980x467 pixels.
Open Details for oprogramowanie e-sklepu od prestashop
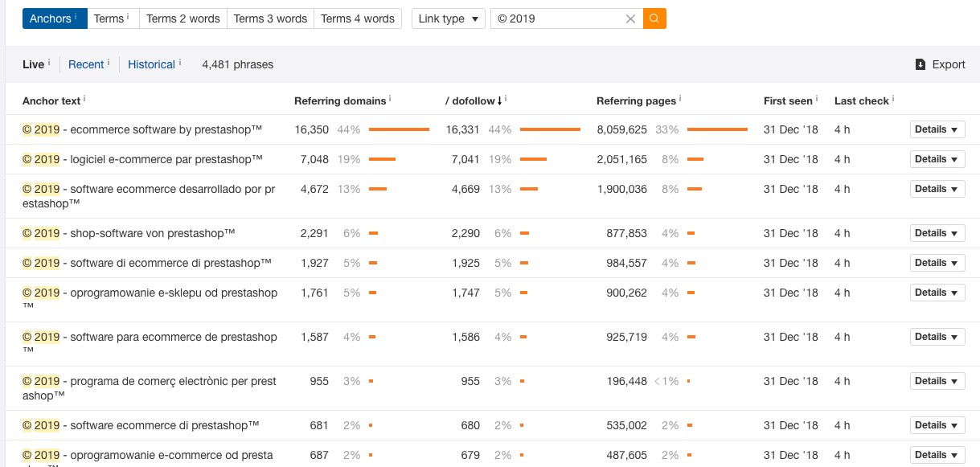tap(937, 293)
